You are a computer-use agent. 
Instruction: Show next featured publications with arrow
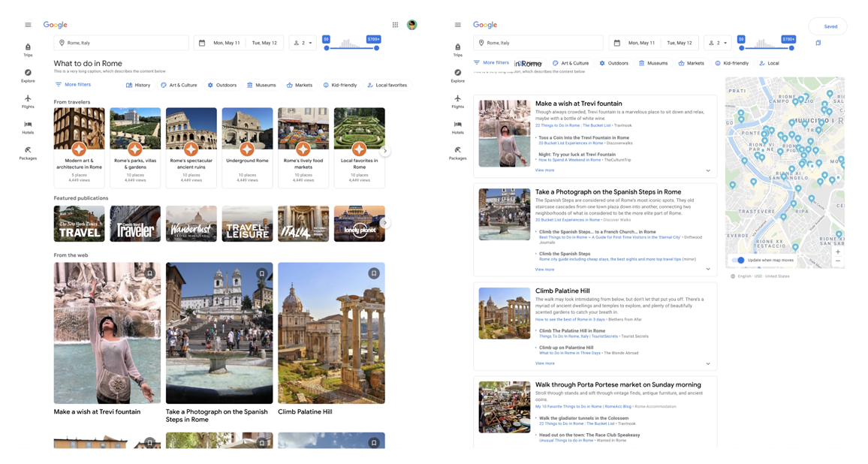385,222
